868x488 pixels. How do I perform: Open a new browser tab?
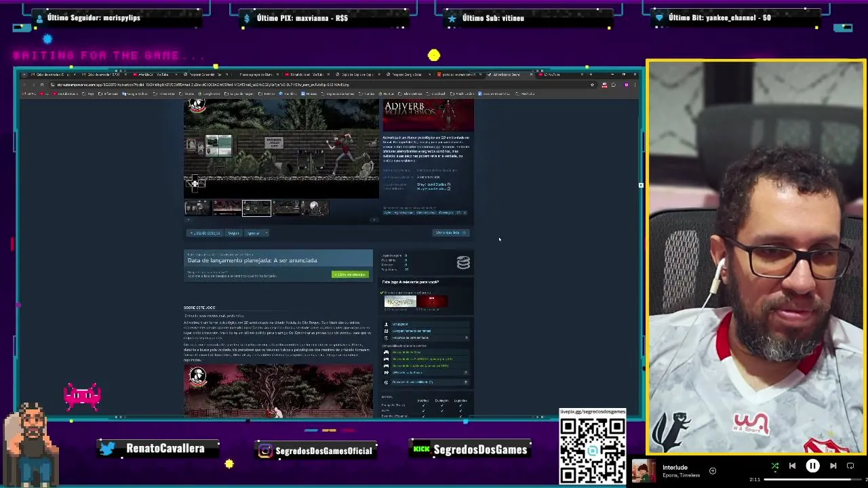coord(591,75)
